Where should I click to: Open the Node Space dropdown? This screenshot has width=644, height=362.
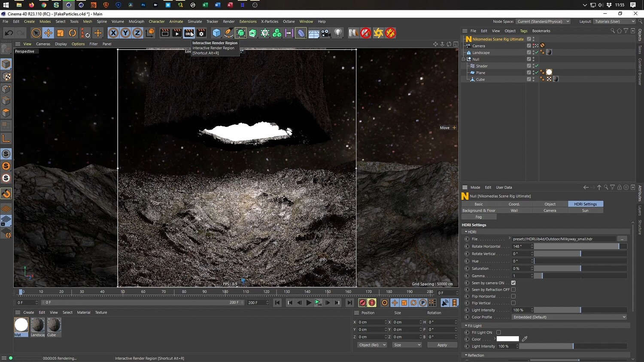click(543, 21)
